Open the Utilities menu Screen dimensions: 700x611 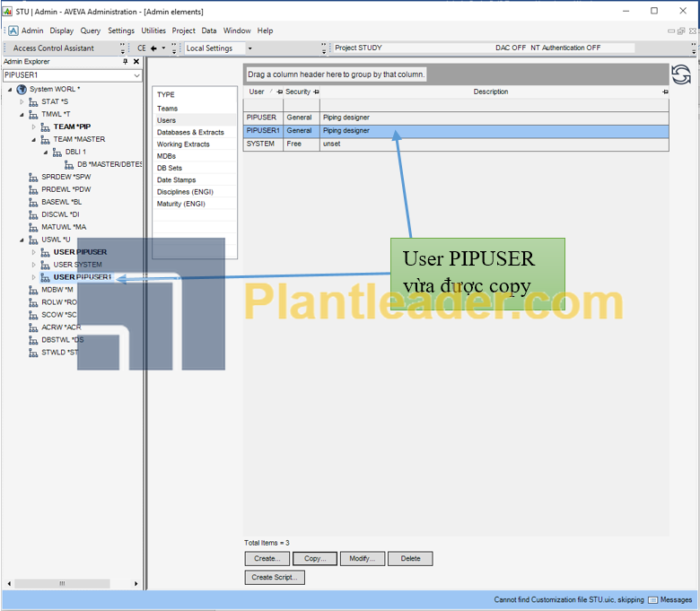pos(153,31)
